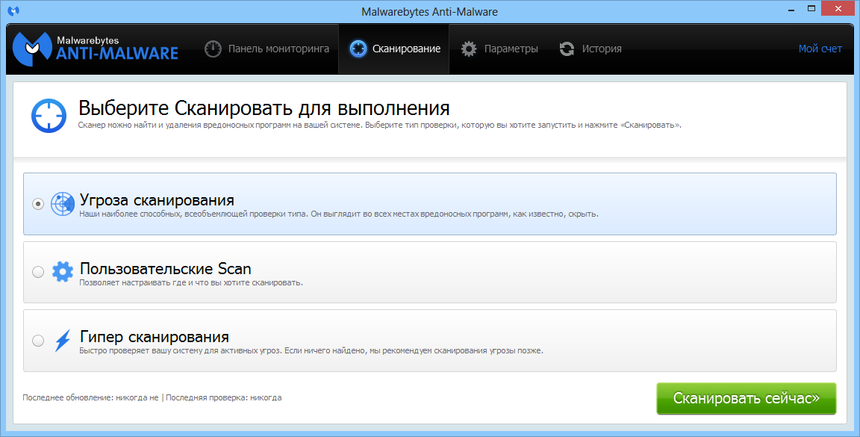Minimize the Malwarebytes window
The height and width of the screenshot is (437, 860).
(789, 9)
